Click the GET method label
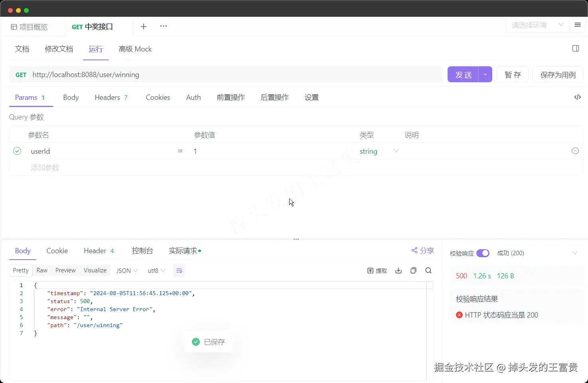 [21, 75]
